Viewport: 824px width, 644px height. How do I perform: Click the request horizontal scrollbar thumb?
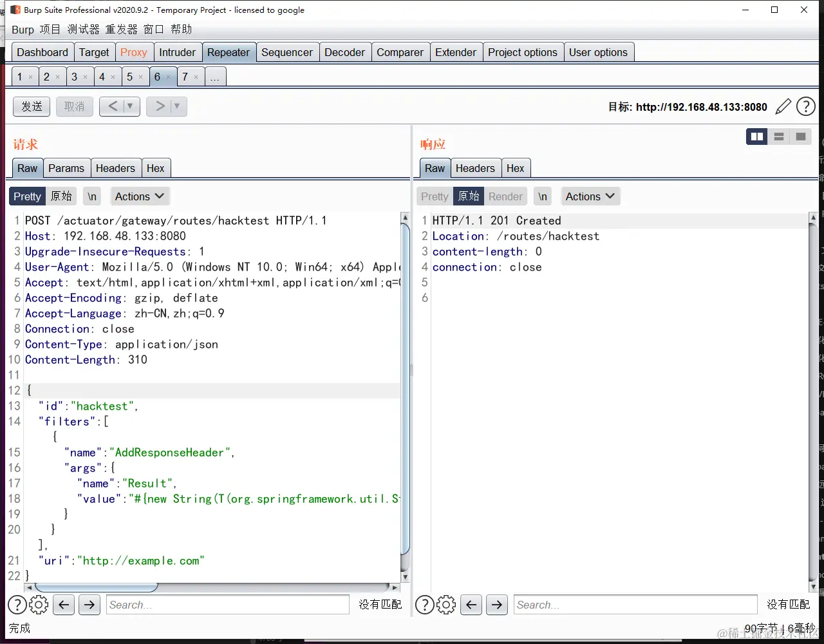(97, 587)
